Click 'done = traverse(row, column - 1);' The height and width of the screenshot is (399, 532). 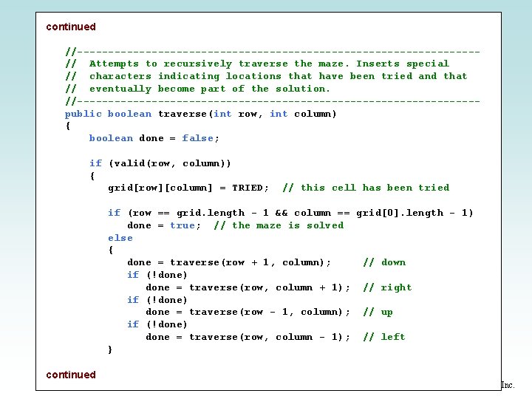point(248,337)
